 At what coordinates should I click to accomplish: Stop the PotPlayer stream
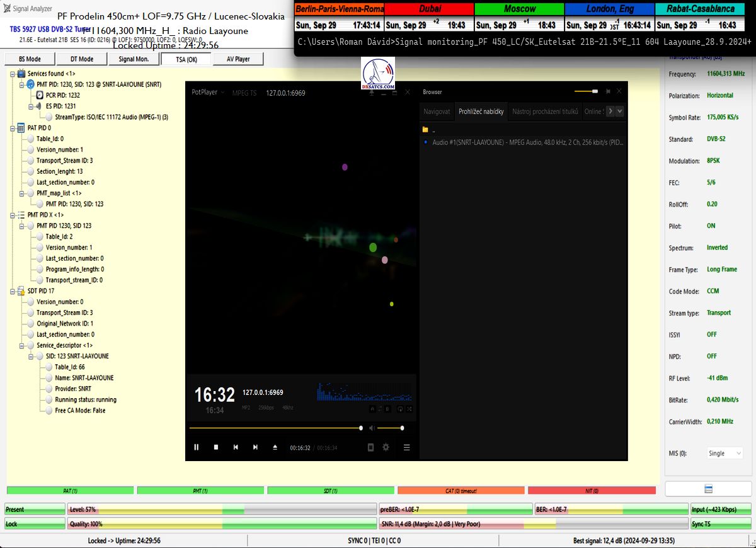click(216, 447)
